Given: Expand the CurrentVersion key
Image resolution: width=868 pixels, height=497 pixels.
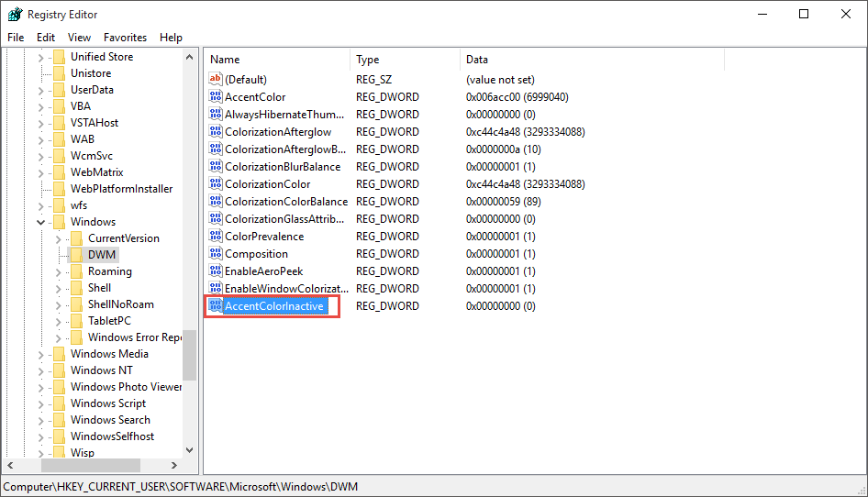Looking at the screenshot, I should point(58,238).
